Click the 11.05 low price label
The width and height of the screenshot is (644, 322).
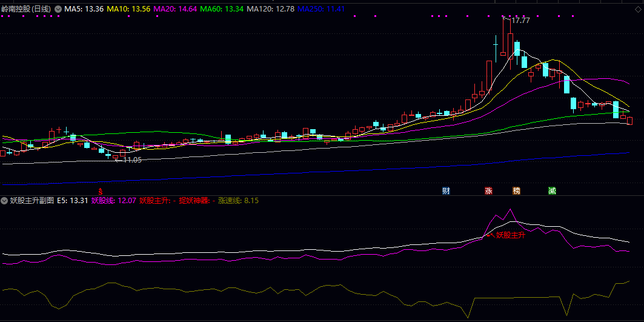tap(131, 159)
